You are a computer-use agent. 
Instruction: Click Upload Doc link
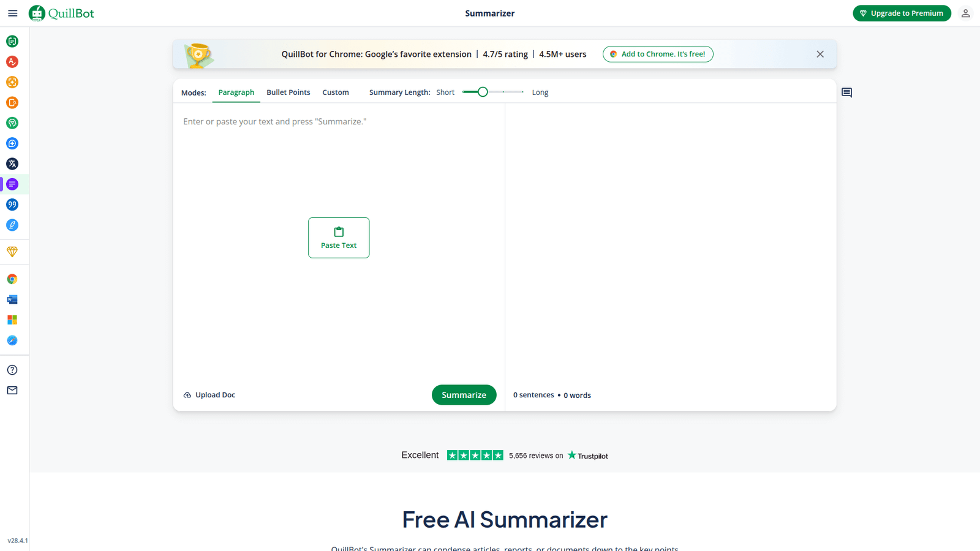[x=209, y=395]
